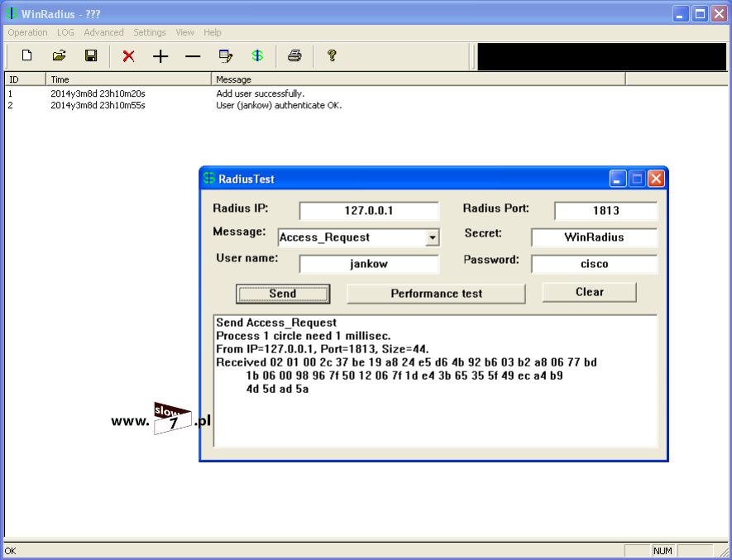
Task: Click the 'Received 02 01 00 2c' output line
Action: 407,362
